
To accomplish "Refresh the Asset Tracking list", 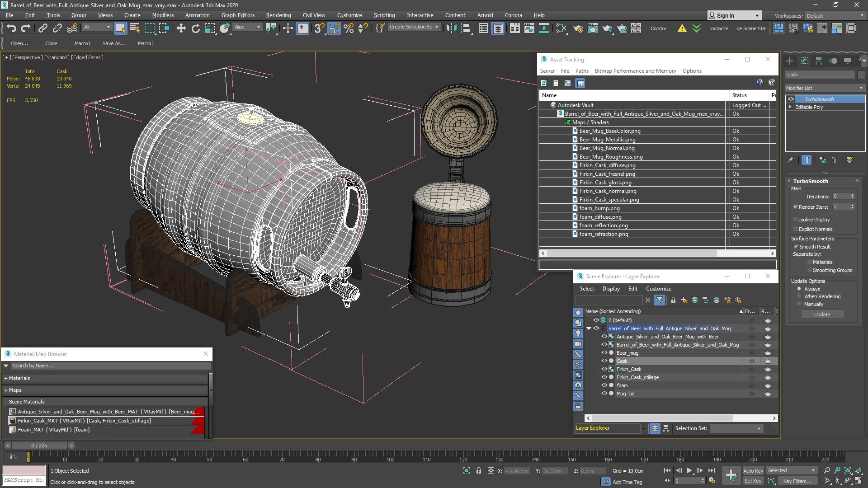I will pyautogui.click(x=543, y=83).
